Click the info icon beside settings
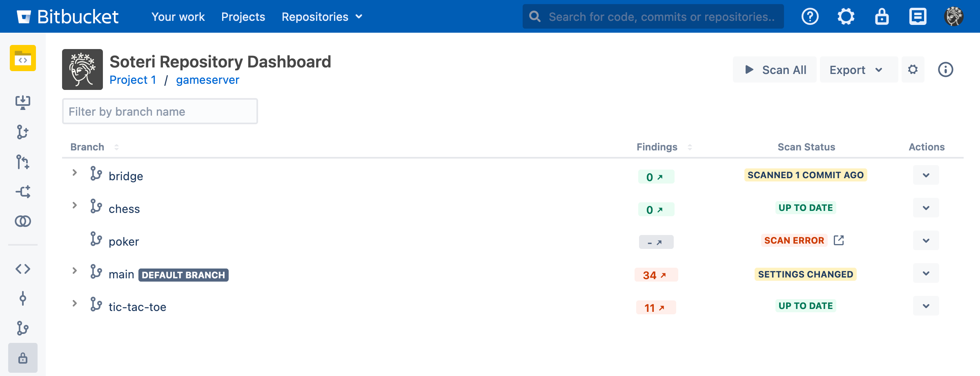The image size is (980, 376). click(x=945, y=69)
